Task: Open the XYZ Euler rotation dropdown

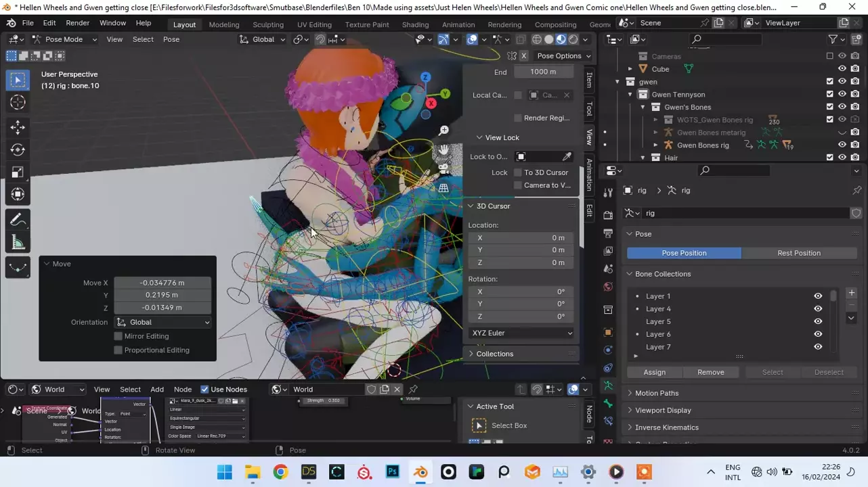Action: click(521, 333)
